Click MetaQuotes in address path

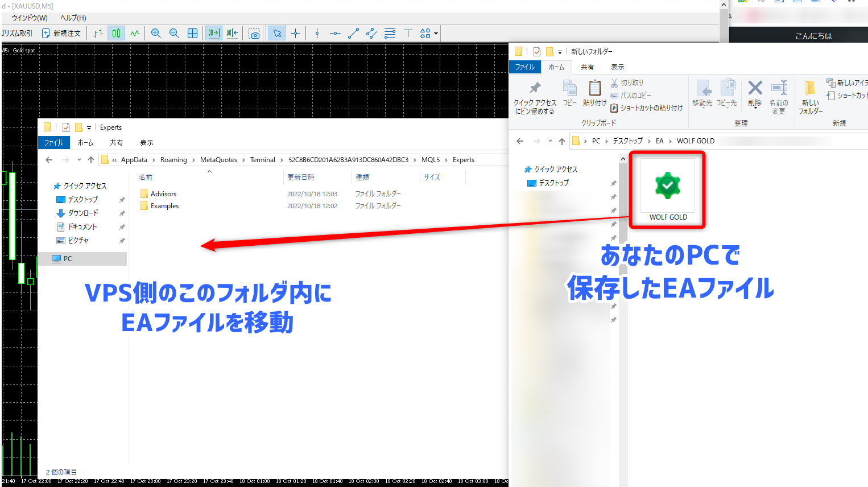[218, 160]
